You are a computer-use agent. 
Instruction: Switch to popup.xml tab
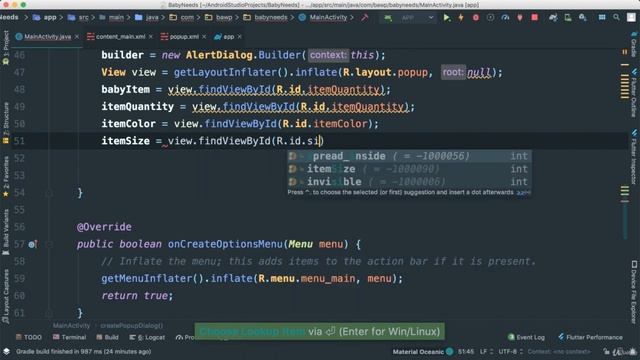(180, 37)
